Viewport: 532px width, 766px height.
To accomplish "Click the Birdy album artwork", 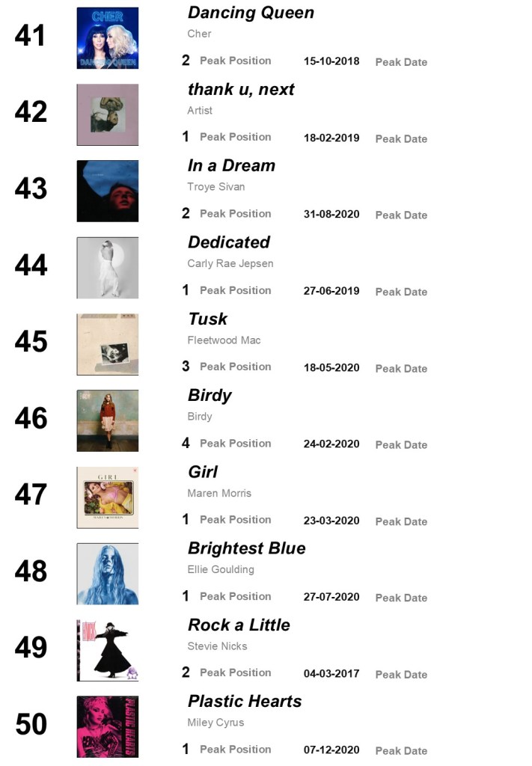I will [x=107, y=420].
